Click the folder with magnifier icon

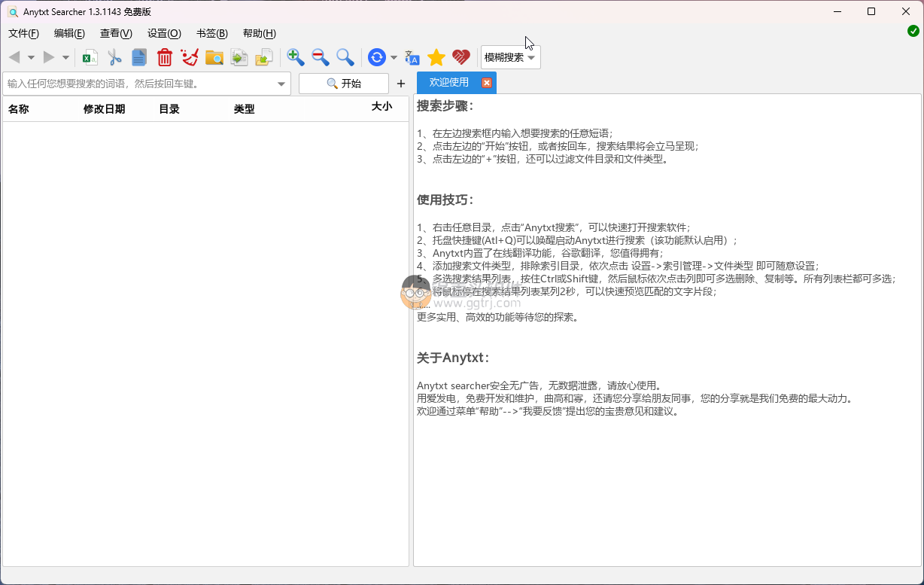pos(214,57)
